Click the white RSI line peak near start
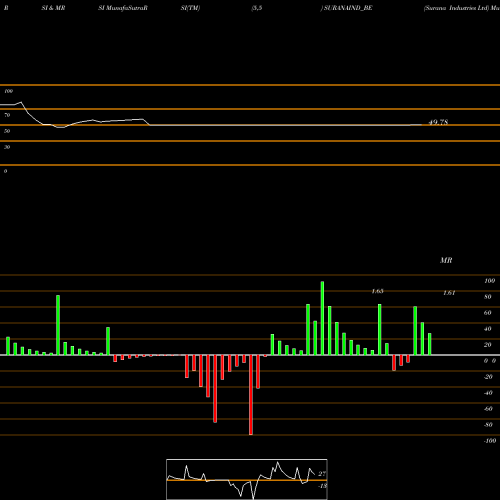 (x=21, y=102)
